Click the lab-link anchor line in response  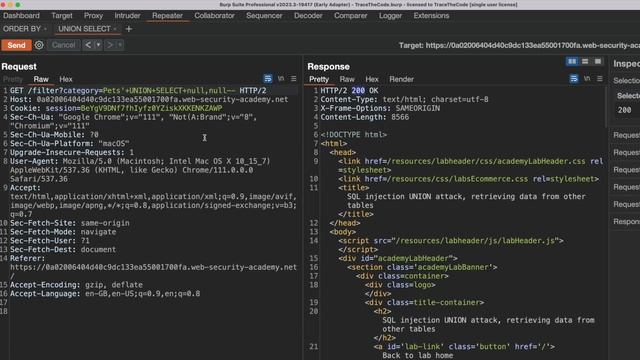[x=464, y=347]
